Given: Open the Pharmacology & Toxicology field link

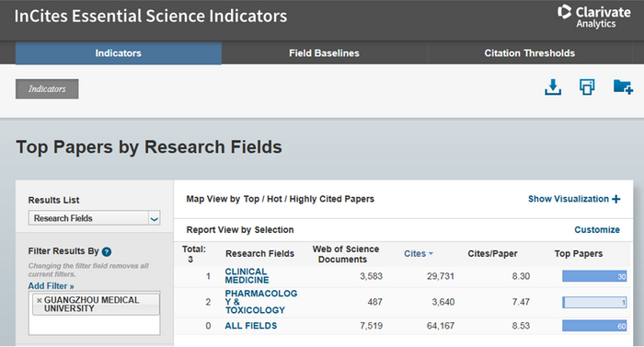Looking at the screenshot, I should tap(260, 302).
